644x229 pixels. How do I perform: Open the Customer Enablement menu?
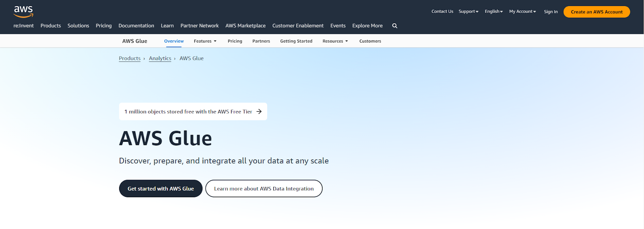[x=298, y=26]
